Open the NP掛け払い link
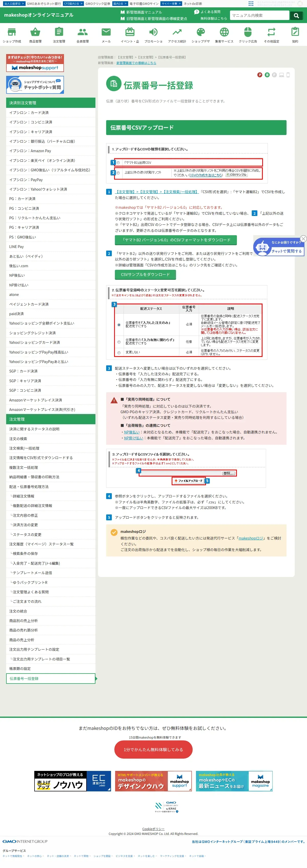The image size is (307, 868). (x=133, y=438)
